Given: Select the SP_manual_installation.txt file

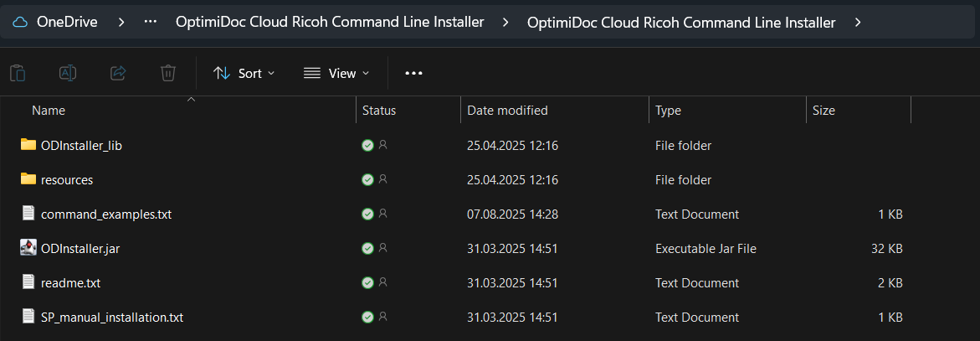Looking at the screenshot, I should pos(111,318).
